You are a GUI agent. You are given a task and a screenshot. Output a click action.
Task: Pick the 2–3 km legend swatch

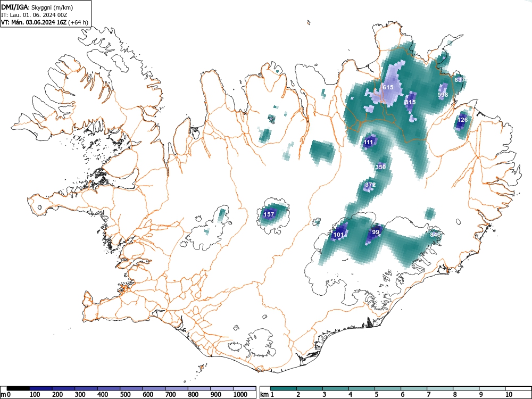click(310, 388)
